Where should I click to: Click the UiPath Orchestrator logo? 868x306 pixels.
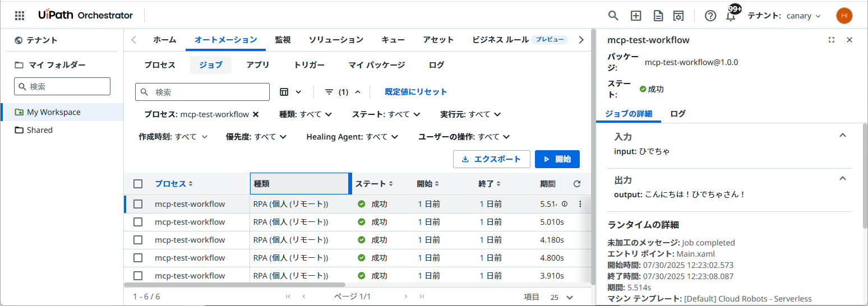point(86,15)
